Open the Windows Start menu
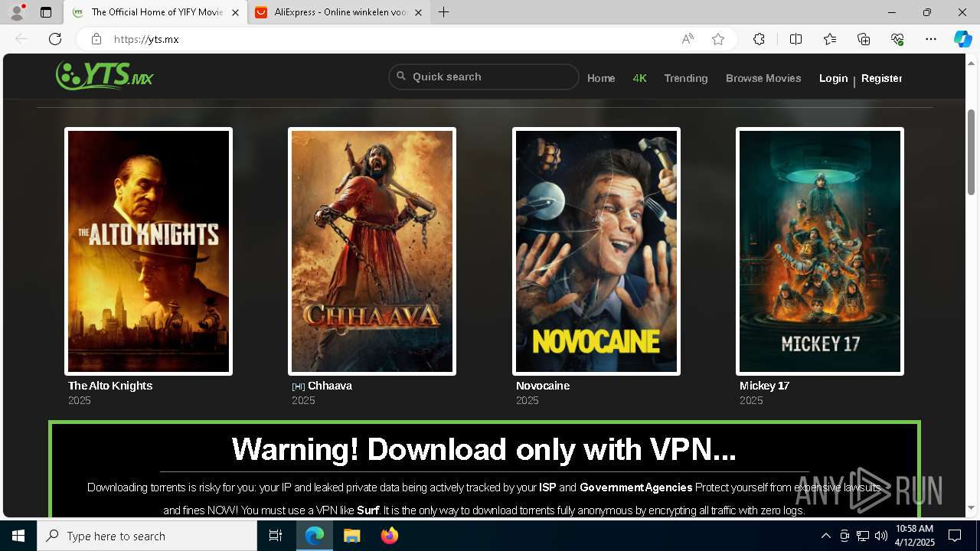The image size is (980, 551). click(x=18, y=536)
